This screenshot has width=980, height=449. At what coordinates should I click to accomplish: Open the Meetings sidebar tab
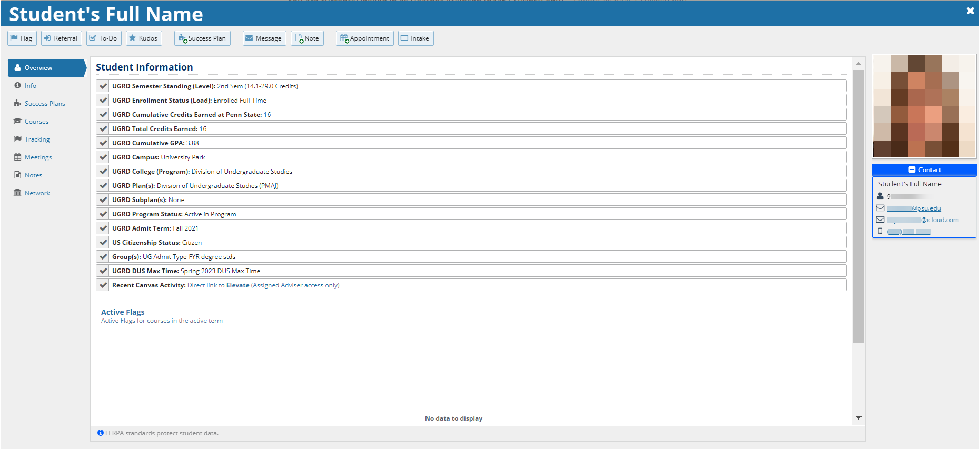(38, 157)
